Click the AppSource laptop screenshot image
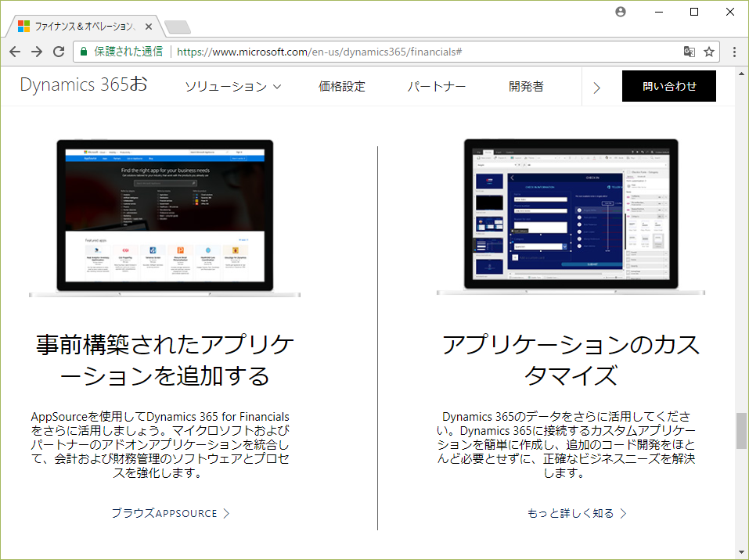 tap(165, 218)
